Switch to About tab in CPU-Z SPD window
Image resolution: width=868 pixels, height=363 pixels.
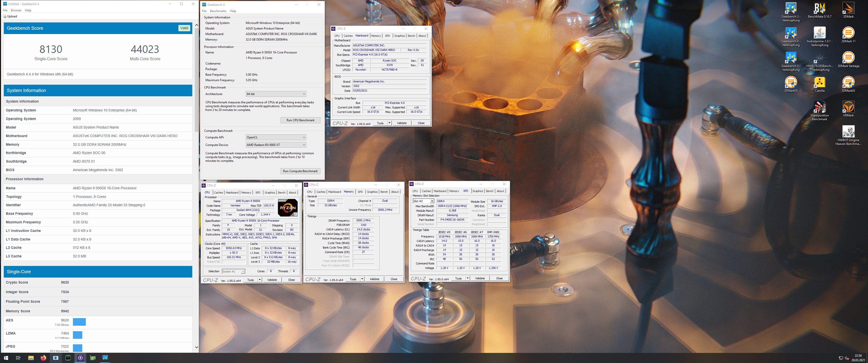500,191
